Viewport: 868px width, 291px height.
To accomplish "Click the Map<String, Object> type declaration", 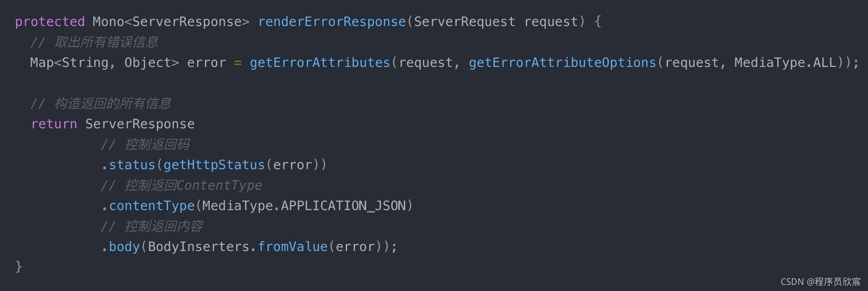I will tap(104, 63).
